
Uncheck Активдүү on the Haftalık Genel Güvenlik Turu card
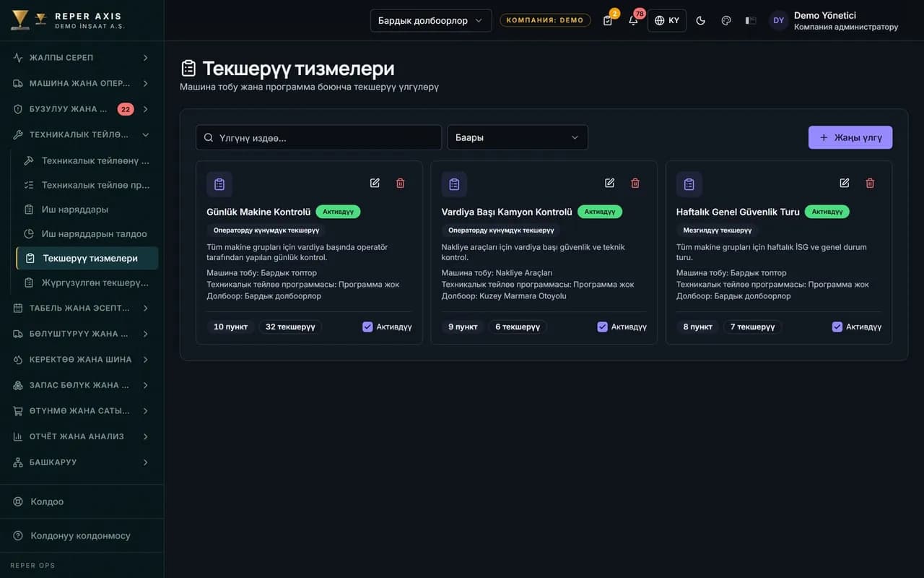tap(837, 327)
